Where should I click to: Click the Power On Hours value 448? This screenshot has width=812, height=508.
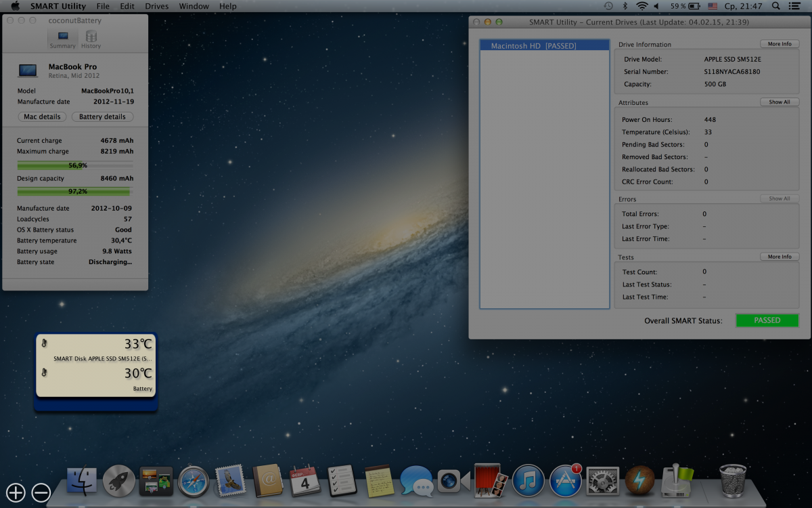point(710,120)
